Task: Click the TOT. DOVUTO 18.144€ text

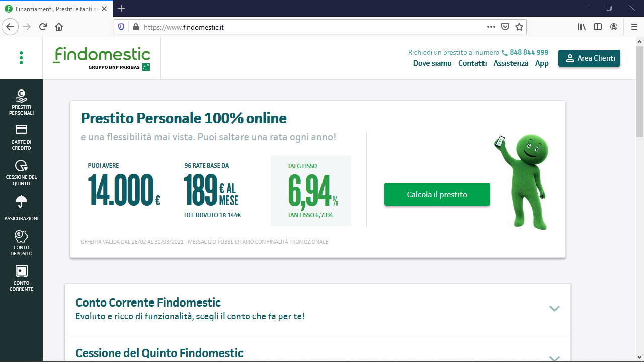Action: [212, 215]
